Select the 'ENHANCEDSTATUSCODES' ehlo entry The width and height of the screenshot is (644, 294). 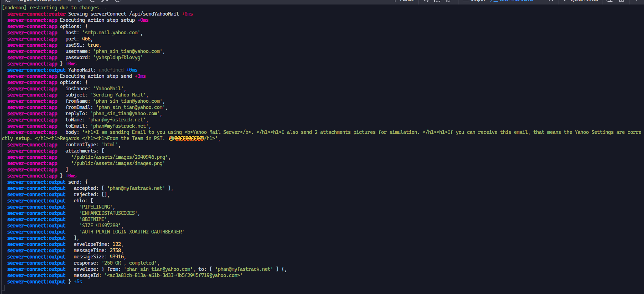pyautogui.click(x=108, y=213)
